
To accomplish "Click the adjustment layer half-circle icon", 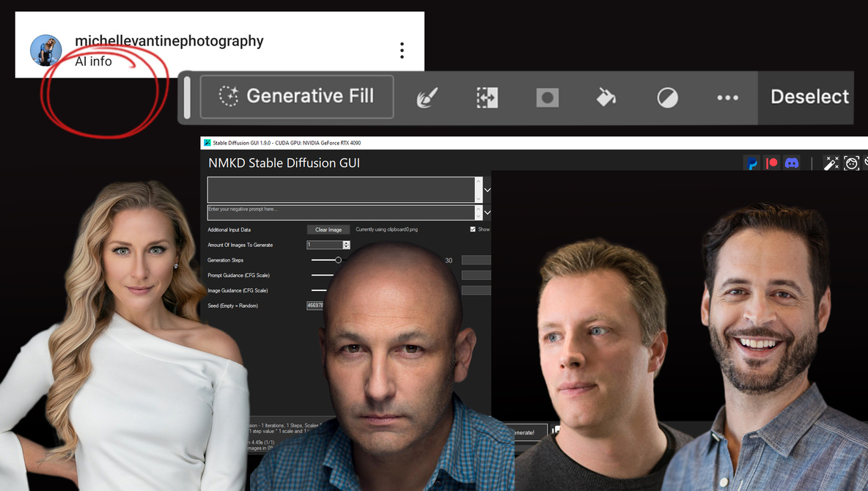I will coord(667,98).
